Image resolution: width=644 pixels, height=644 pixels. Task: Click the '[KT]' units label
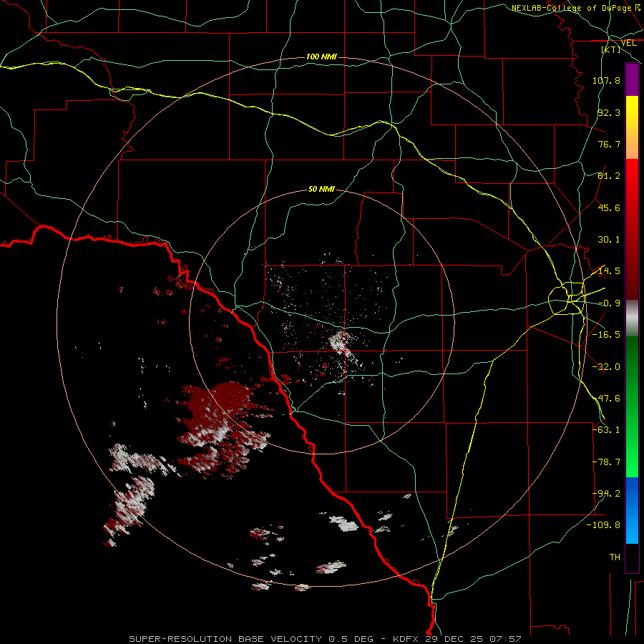(611, 49)
